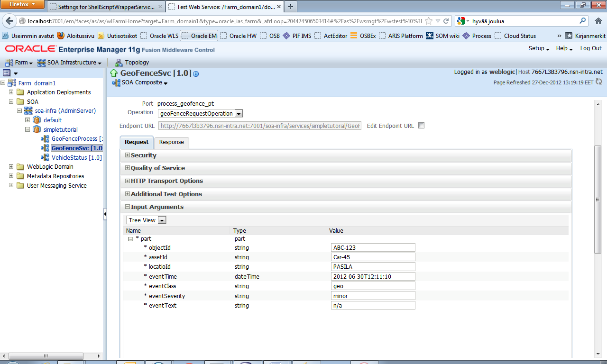Click the browser back arrow button
Screen dimensions: 607x364
pos(9,21)
